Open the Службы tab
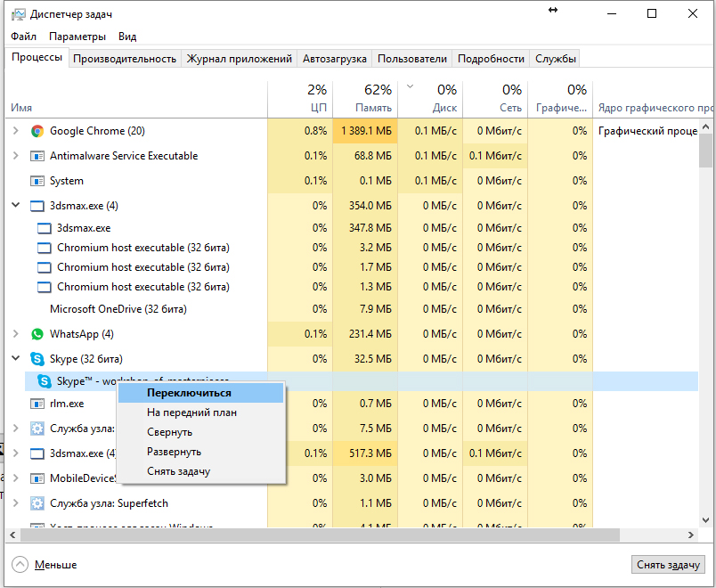The height and width of the screenshot is (588, 716). (x=556, y=59)
